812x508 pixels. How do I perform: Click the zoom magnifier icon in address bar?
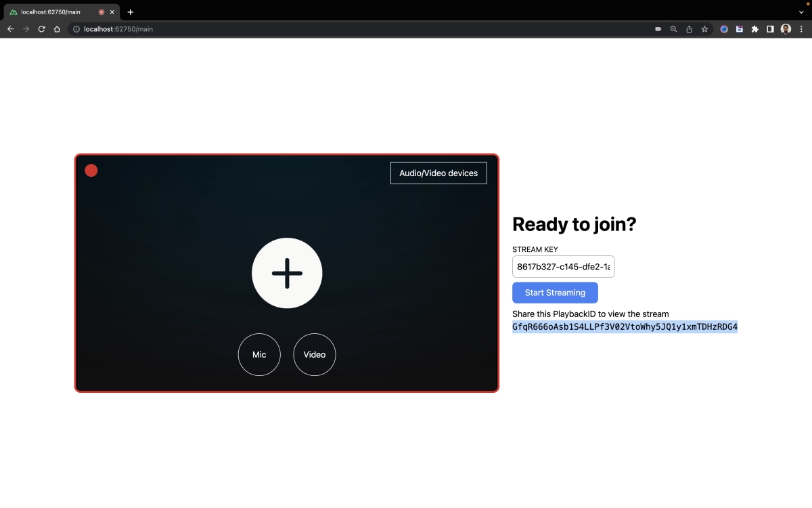pos(673,29)
